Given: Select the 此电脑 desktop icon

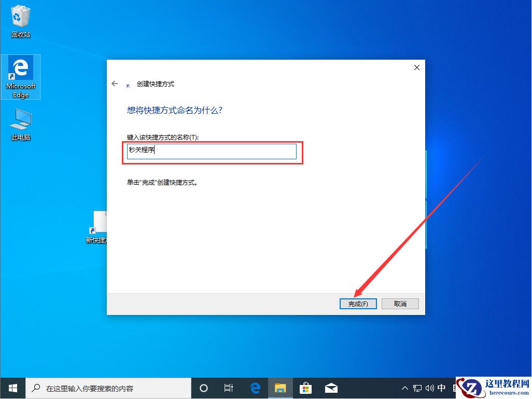Looking at the screenshot, I should click(x=20, y=120).
